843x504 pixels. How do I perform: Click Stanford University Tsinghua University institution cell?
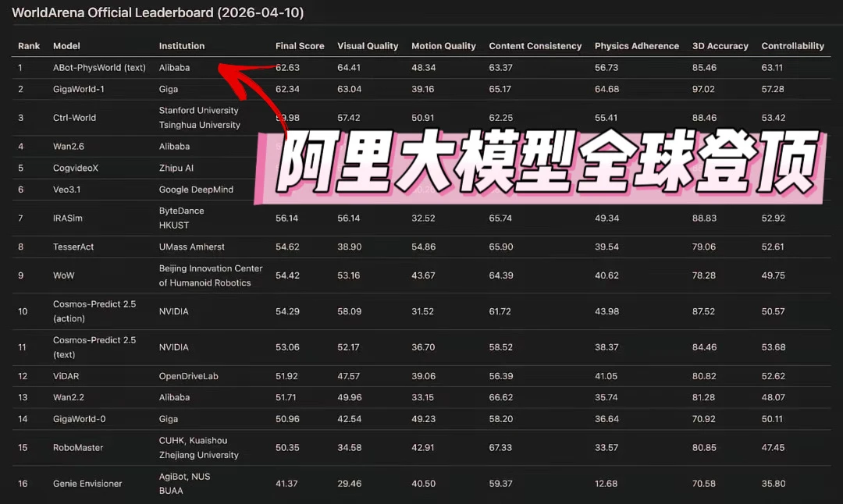click(x=200, y=118)
